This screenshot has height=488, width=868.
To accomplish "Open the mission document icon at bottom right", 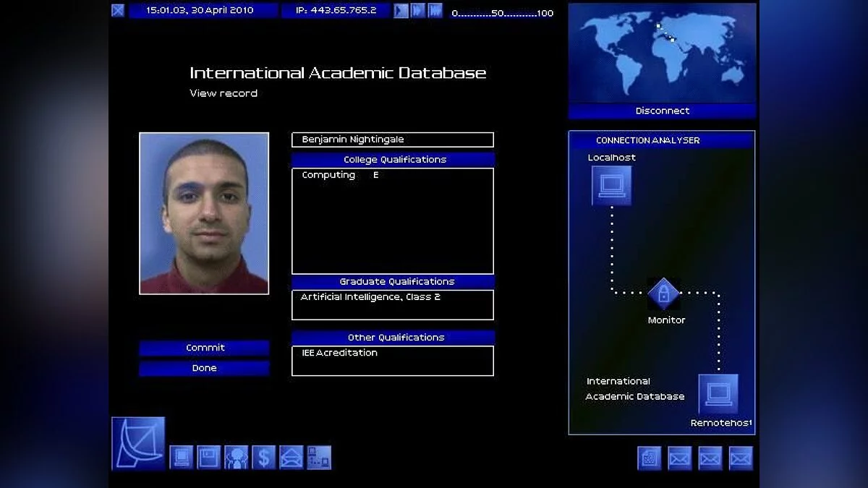I will [x=650, y=458].
